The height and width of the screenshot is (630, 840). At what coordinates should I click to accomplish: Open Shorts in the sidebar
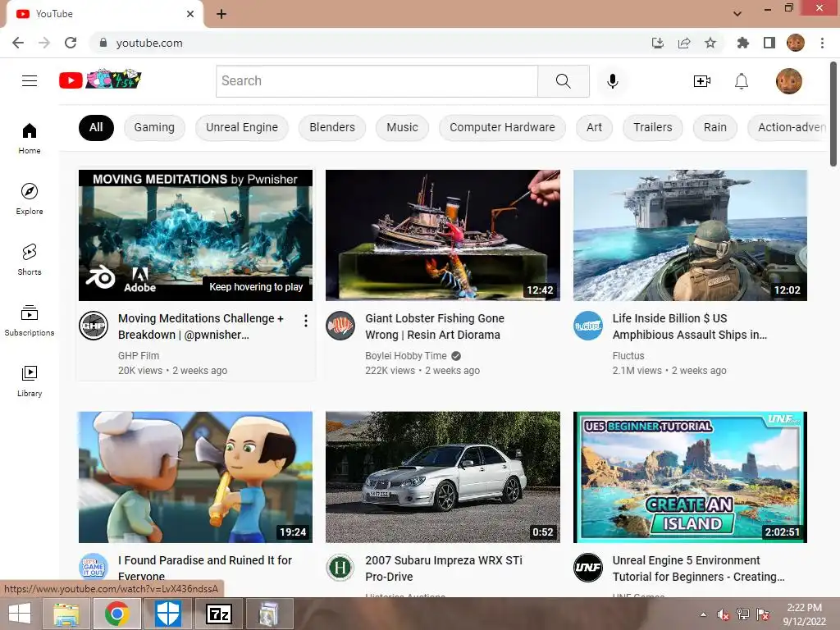[30, 259]
